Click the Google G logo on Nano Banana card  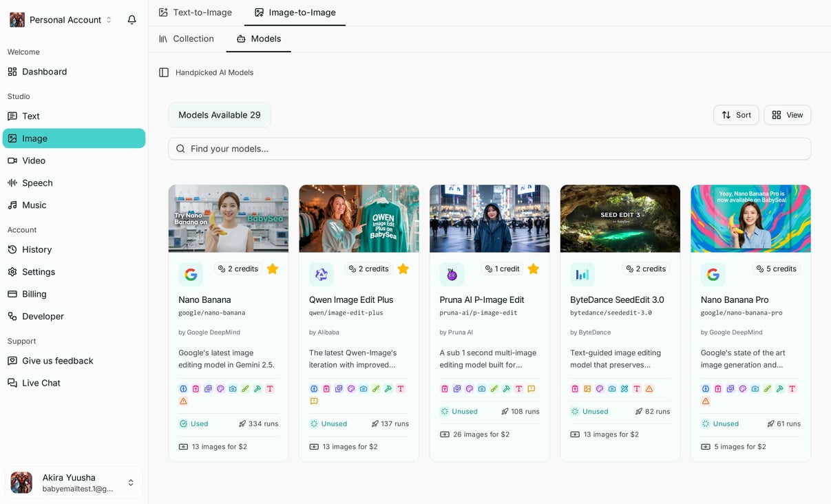(191, 273)
